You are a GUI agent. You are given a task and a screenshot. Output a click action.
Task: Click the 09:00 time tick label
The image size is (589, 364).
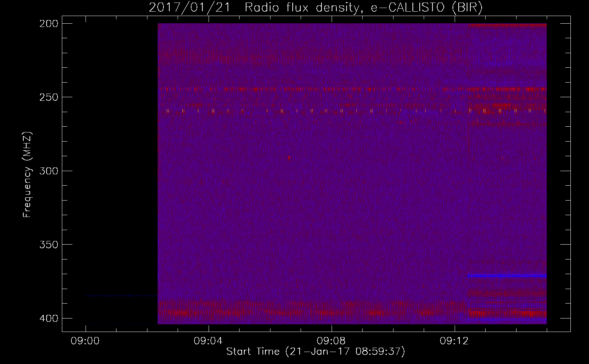coord(85,341)
